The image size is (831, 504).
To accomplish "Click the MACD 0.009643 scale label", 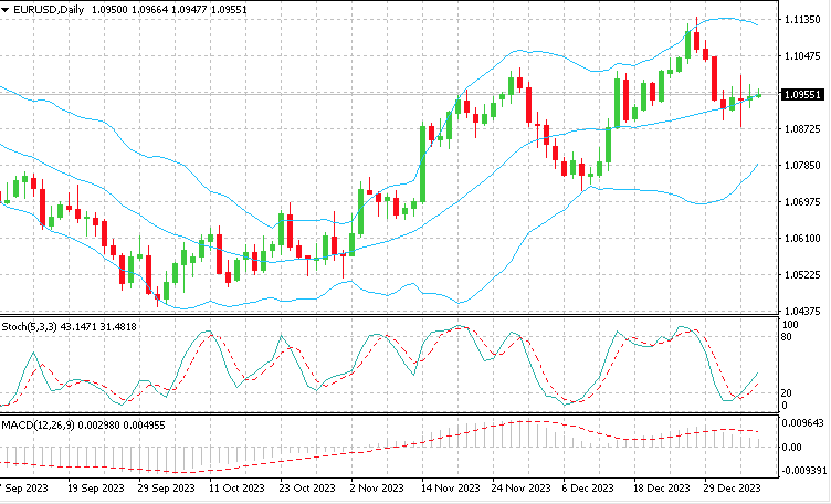I will (803, 423).
